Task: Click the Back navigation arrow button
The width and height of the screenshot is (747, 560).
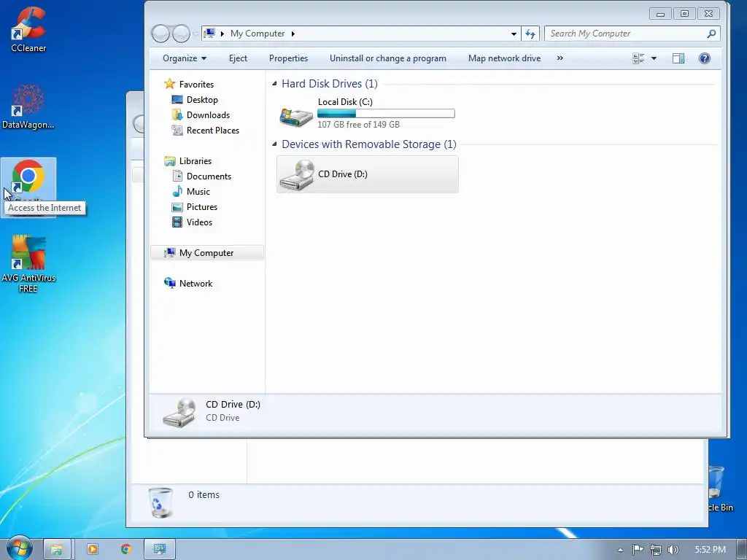Action: click(x=160, y=34)
